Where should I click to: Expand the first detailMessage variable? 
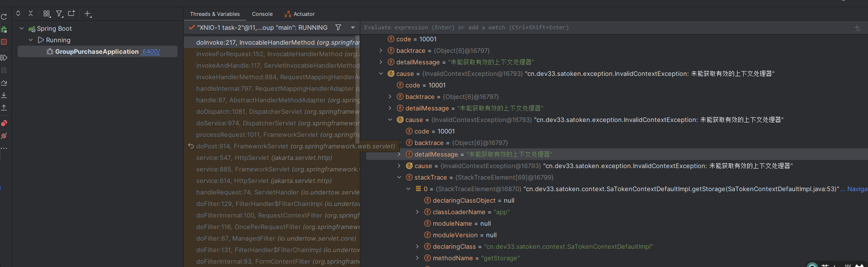point(381,62)
